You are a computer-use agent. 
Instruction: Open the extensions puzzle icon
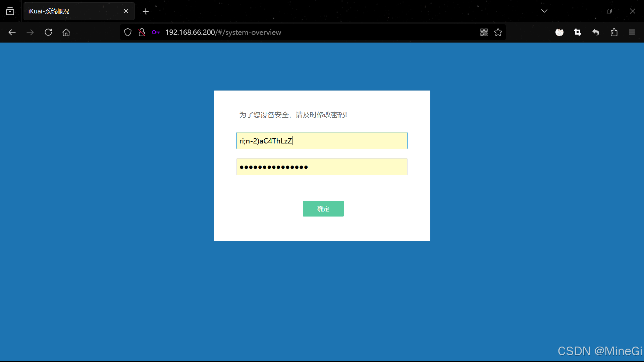click(614, 32)
